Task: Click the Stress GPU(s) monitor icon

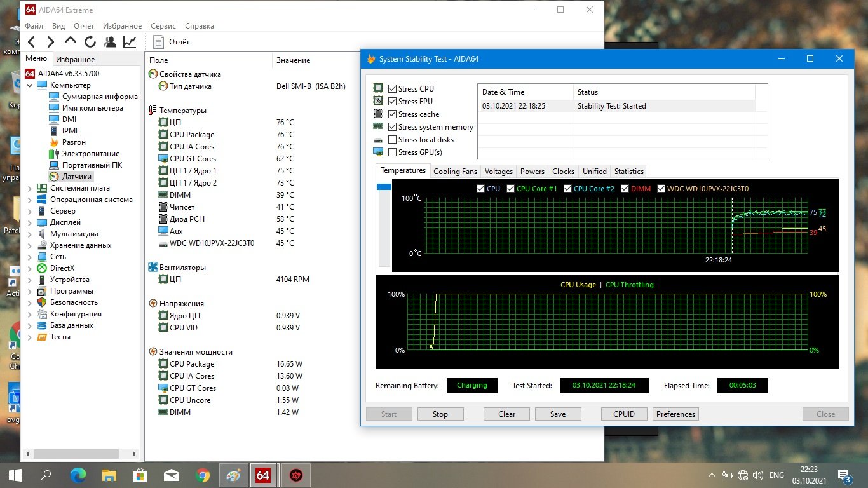Action: 378,152
